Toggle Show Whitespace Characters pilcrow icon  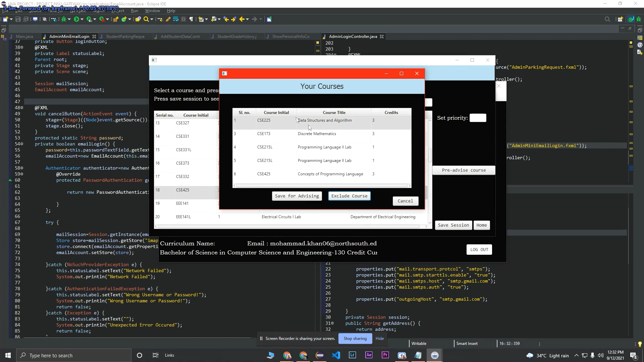click(191, 19)
